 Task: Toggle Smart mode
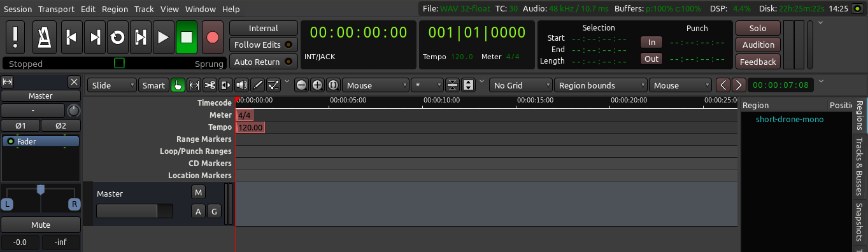click(x=153, y=85)
